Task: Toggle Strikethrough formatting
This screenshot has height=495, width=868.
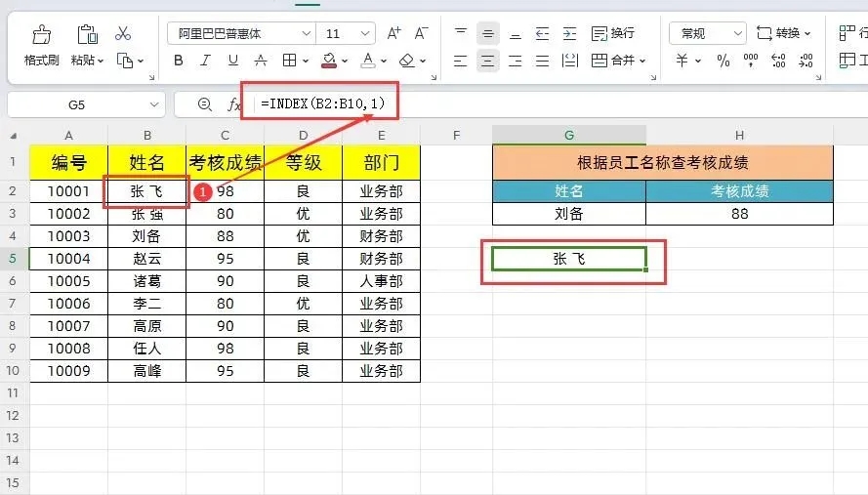Action: pos(260,61)
